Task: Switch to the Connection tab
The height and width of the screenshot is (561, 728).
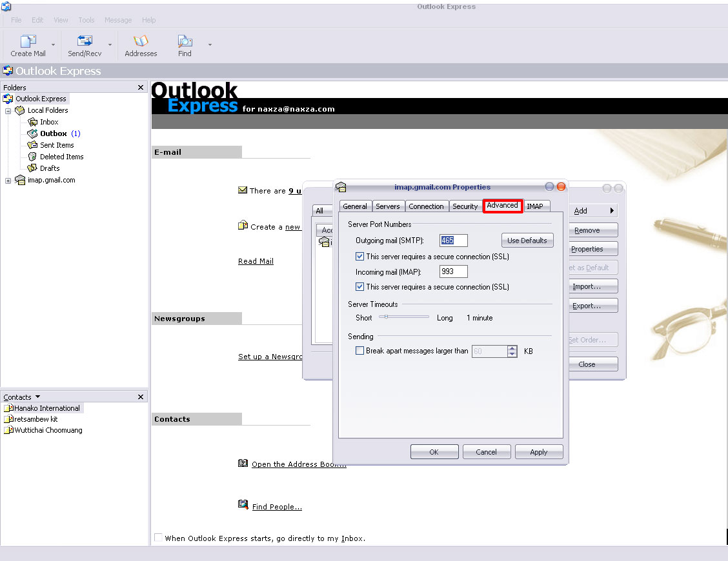Action: pyautogui.click(x=426, y=206)
